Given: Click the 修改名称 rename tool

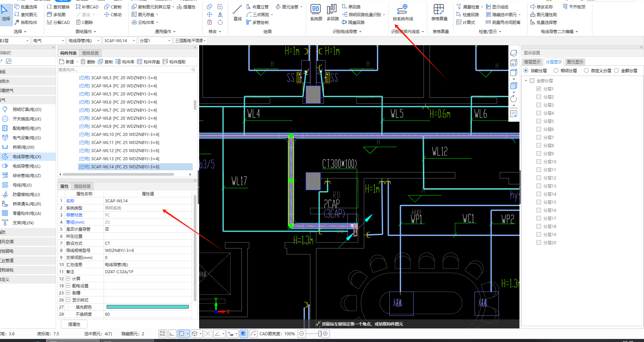Looking at the screenshot, I should click(x=541, y=7).
